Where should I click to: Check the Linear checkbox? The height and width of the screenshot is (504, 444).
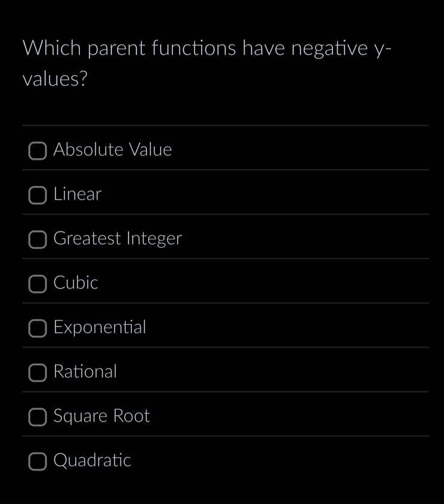click(37, 195)
